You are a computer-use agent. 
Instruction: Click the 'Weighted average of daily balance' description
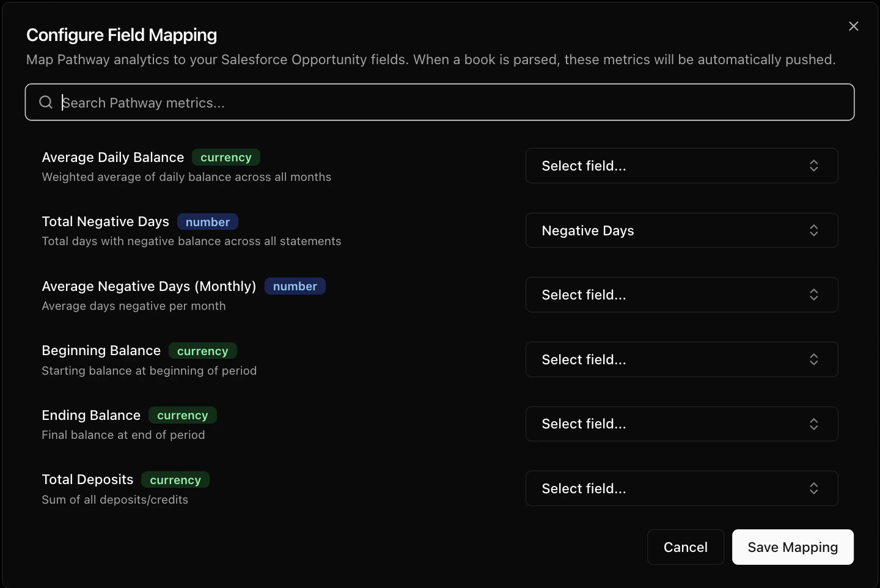coord(186,177)
